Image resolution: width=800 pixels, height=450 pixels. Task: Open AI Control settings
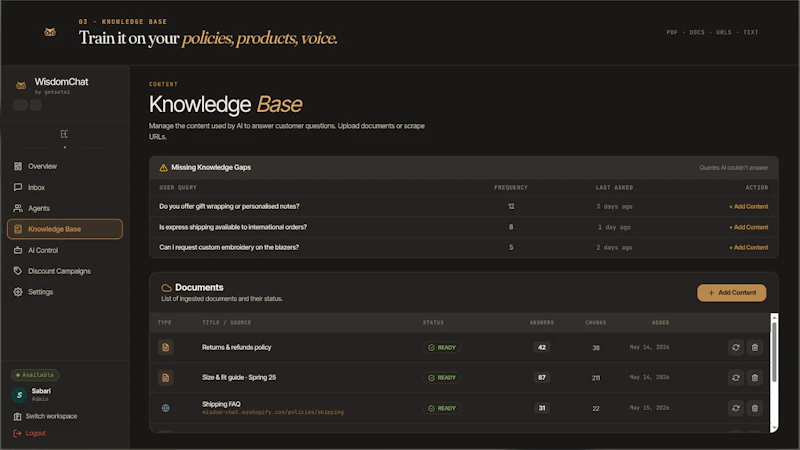65,250
